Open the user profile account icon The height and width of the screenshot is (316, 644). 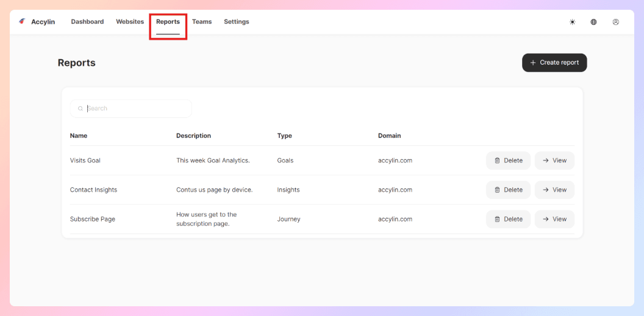point(615,22)
